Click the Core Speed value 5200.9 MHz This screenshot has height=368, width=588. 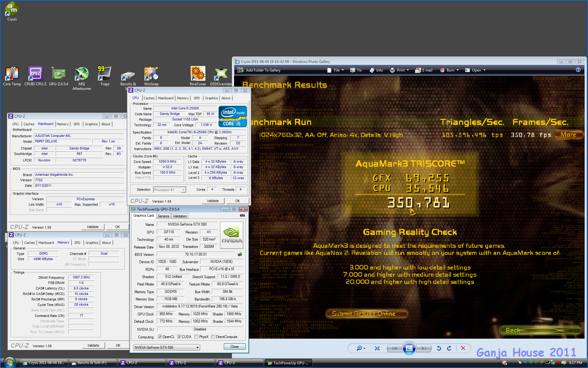point(167,162)
